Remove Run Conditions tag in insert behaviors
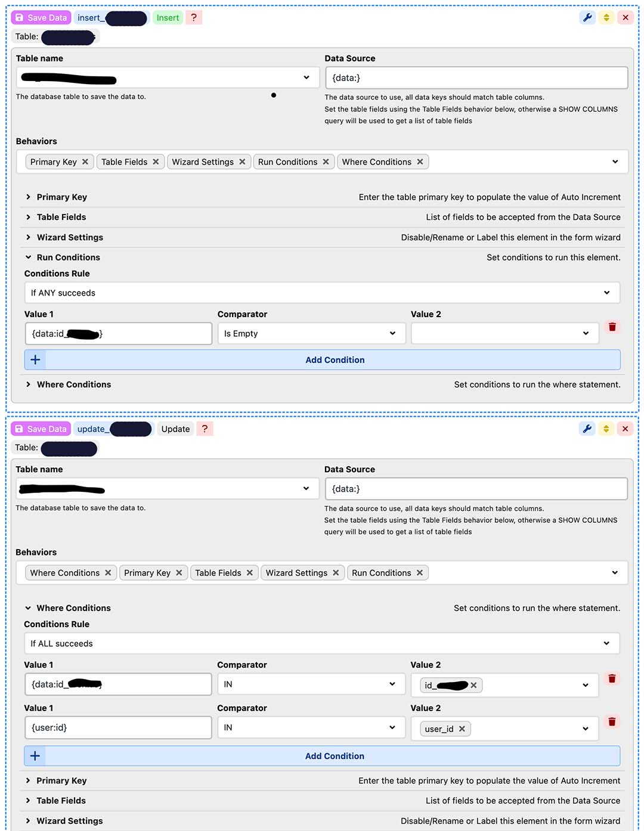The width and height of the screenshot is (644, 831). click(x=326, y=162)
